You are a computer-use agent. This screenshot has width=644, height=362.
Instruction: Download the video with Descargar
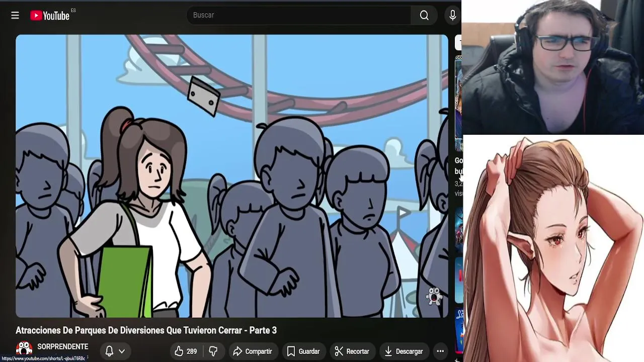(404, 351)
